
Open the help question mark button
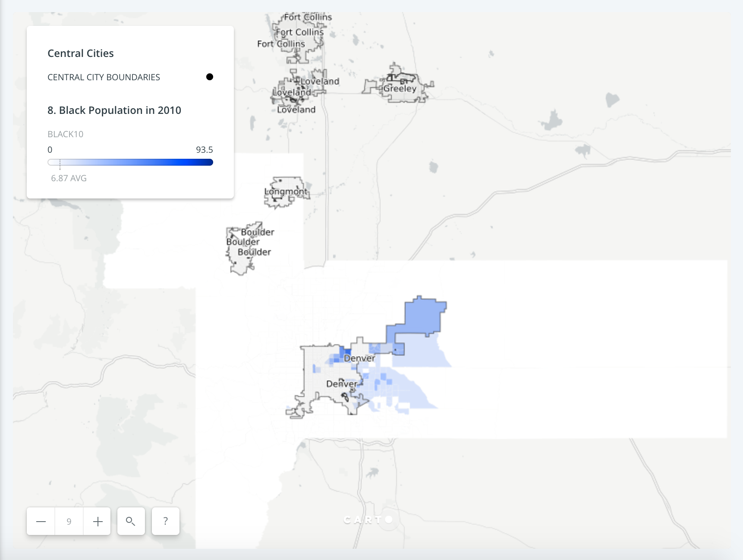click(x=165, y=521)
